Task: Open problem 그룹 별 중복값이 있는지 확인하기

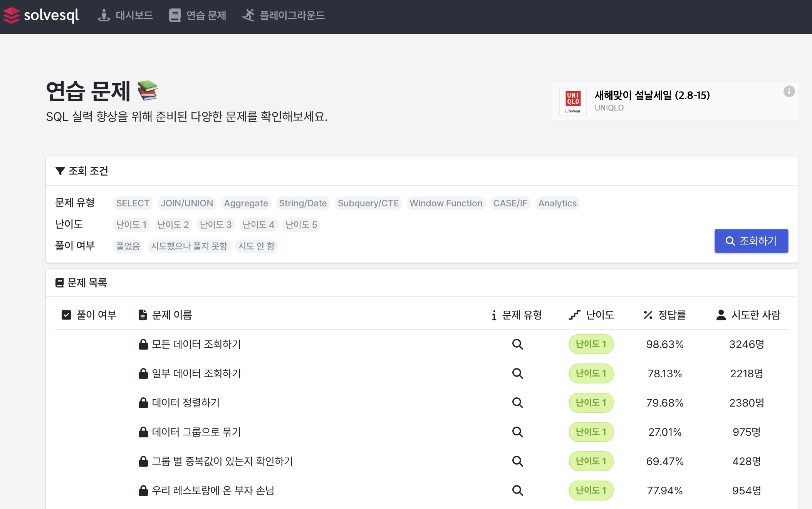Action: click(222, 461)
